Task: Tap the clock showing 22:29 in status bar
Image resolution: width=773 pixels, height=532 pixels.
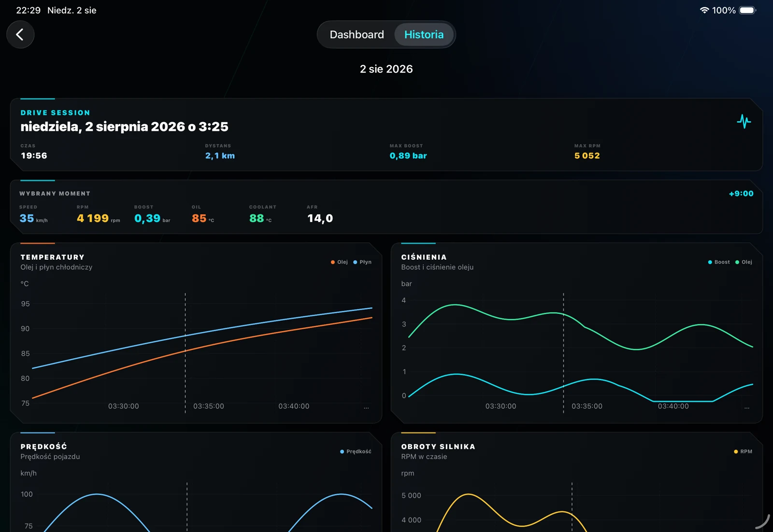Action: [x=29, y=10]
